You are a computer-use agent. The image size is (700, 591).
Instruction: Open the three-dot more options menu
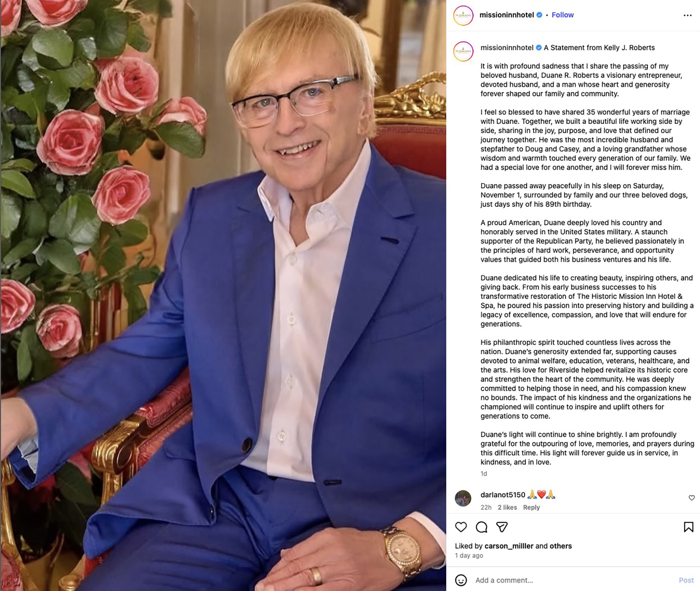coord(687,15)
